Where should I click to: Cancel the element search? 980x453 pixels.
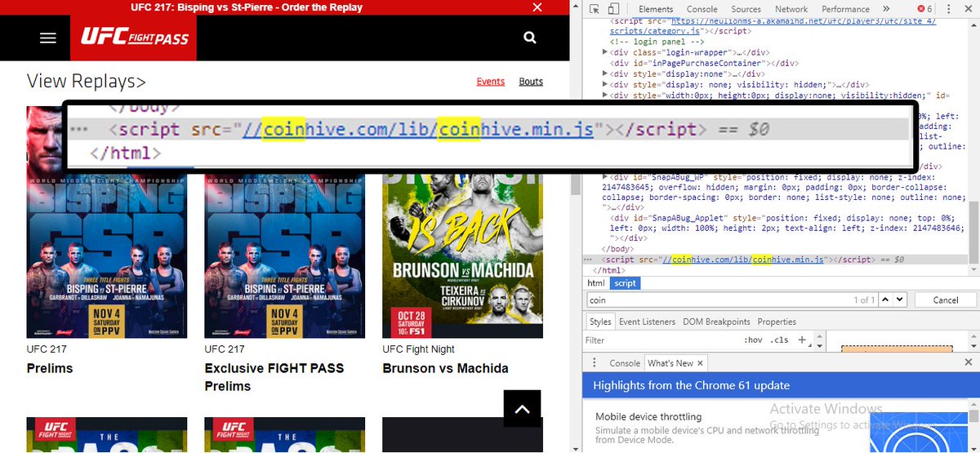(946, 300)
